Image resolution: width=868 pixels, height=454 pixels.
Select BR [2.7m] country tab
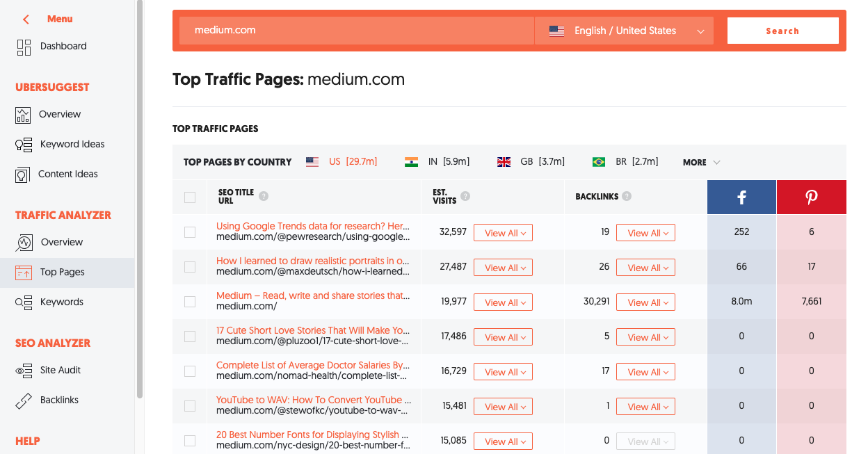[x=625, y=161]
